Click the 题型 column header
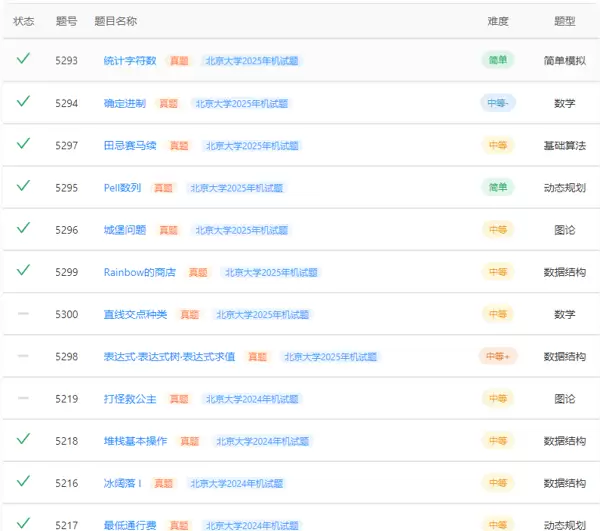The width and height of the screenshot is (600, 531). click(x=564, y=21)
